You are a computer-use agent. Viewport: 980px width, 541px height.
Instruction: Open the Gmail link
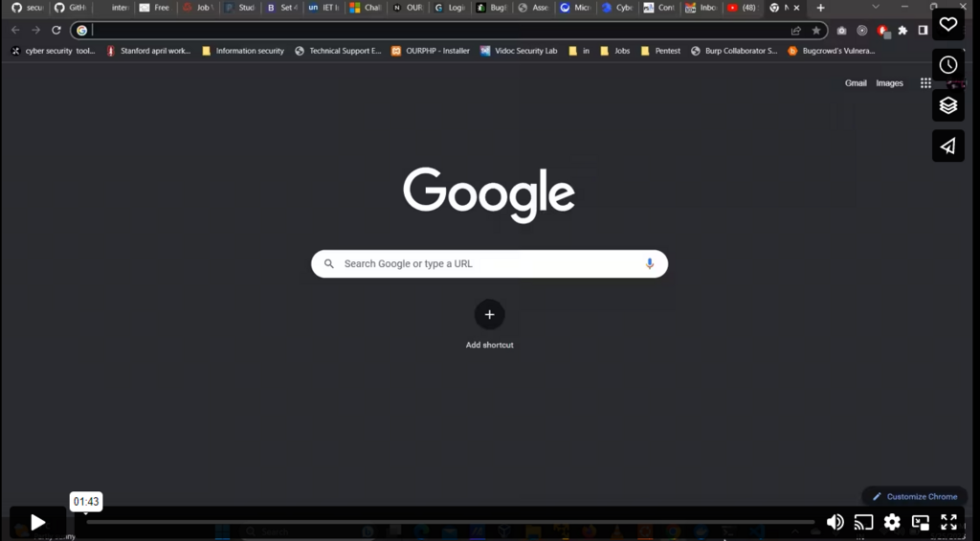coord(856,82)
